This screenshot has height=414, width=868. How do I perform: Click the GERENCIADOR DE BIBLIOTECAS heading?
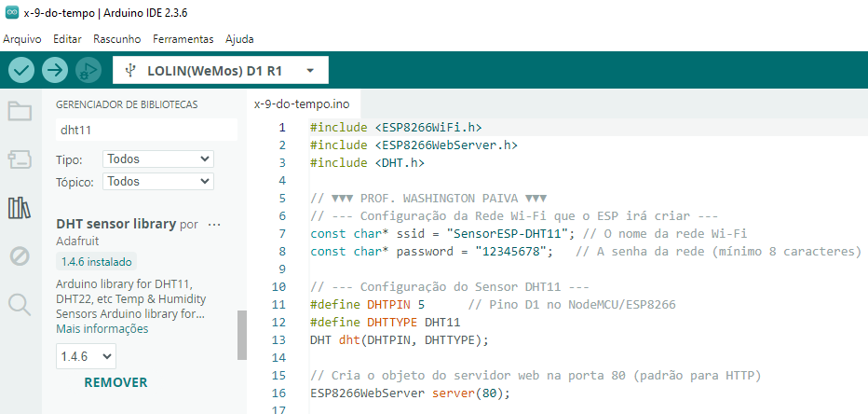pos(127,104)
